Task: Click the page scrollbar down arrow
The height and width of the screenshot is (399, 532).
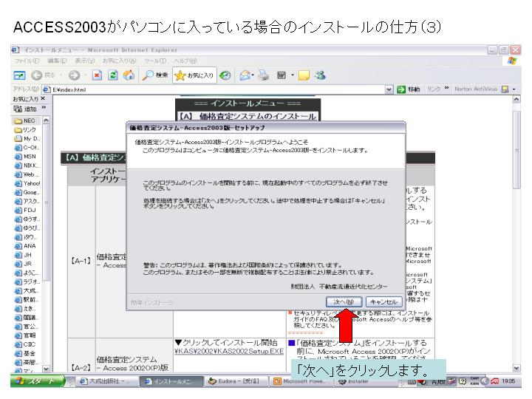Action: click(x=516, y=368)
